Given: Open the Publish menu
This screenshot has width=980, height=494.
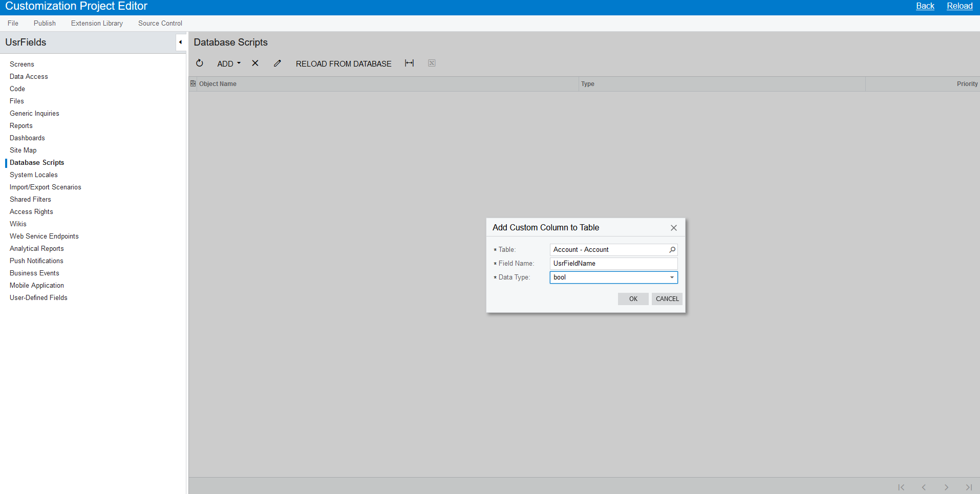Looking at the screenshot, I should tap(44, 23).
